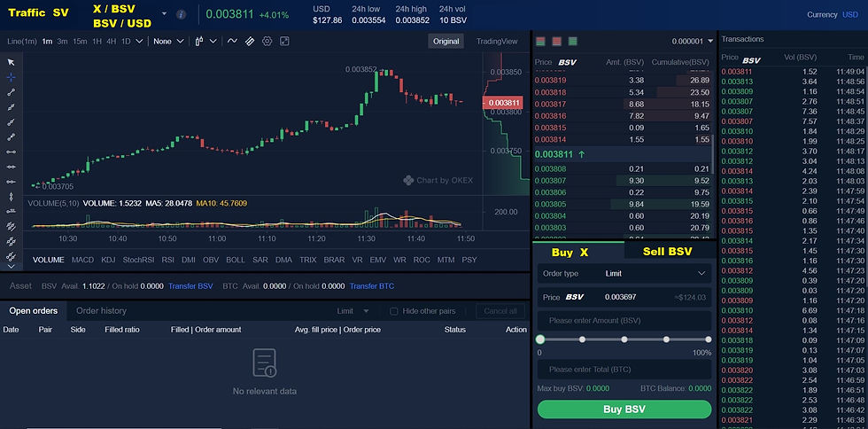Select the Line(1m) chart mode
868x429 pixels.
pos(22,41)
